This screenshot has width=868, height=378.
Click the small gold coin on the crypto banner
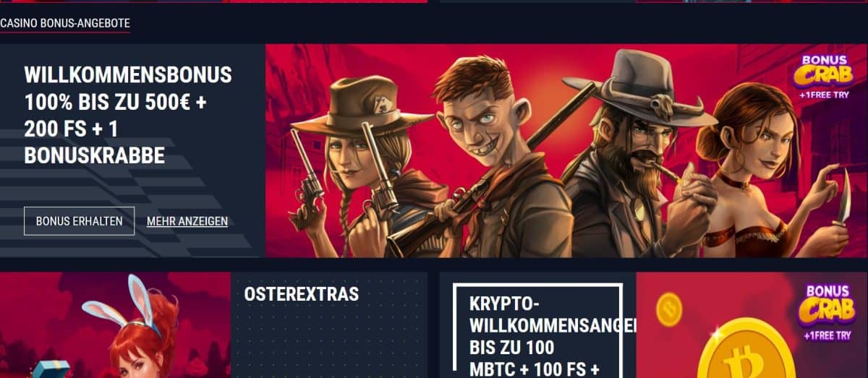668,309
